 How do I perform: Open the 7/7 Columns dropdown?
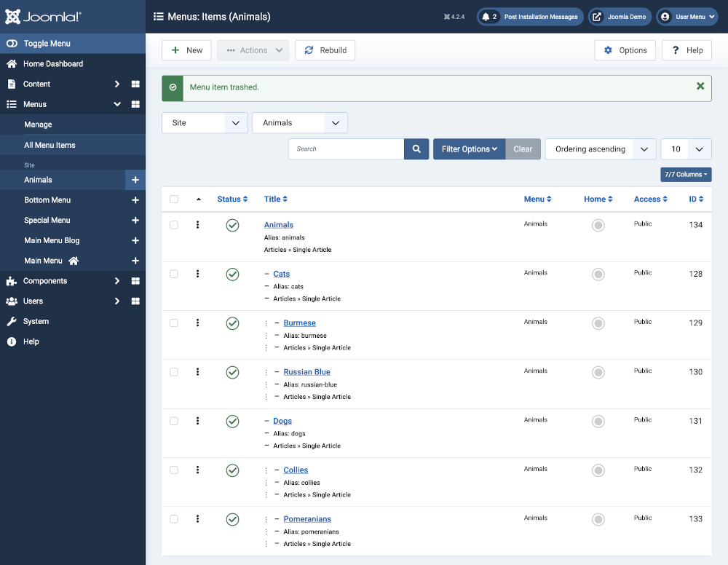686,175
